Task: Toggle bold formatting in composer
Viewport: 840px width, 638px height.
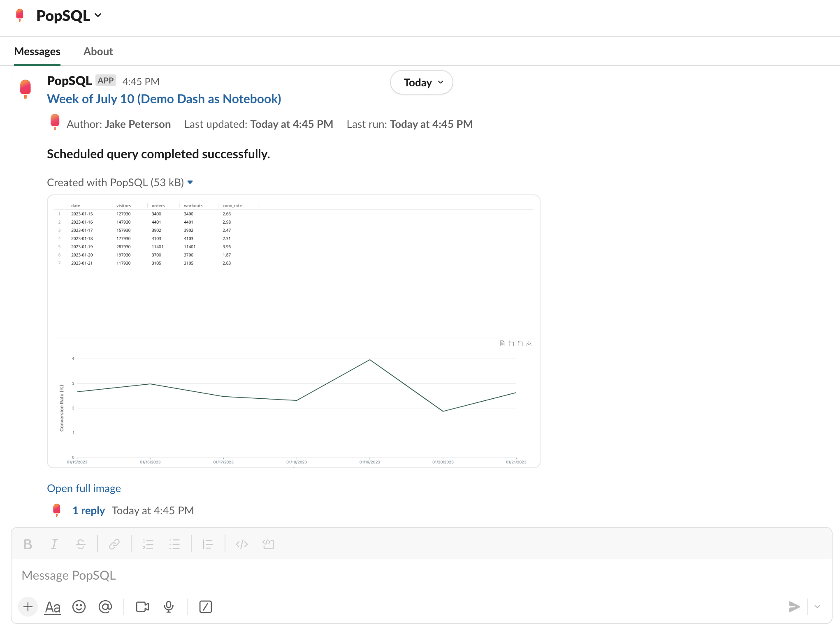Action: [x=28, y=544]
